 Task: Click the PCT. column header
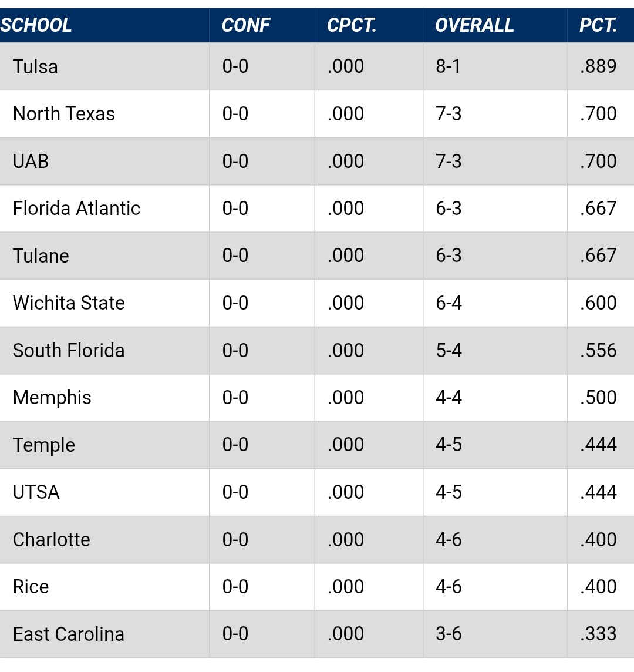(x=598, y=25)
